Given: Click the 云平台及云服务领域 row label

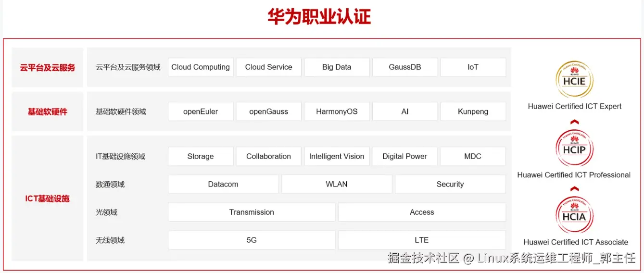Looking at the screenshot, I should click(128, 67).
